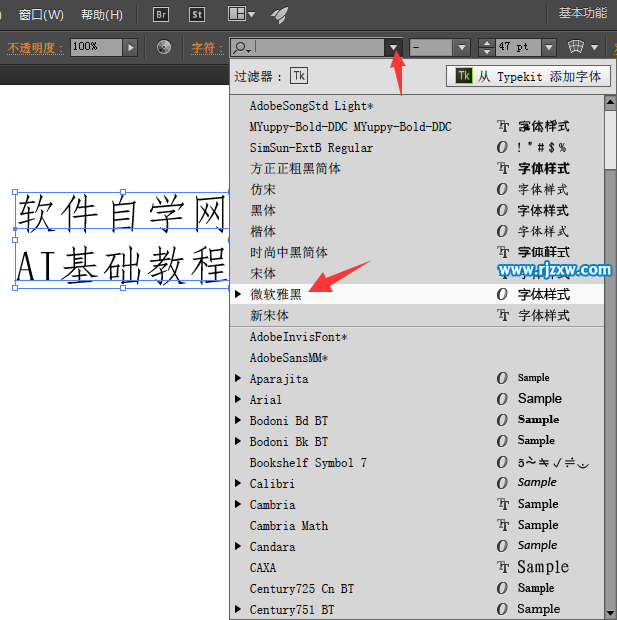
Task: Open the 基本功能 workspace switcher
Action: pos(583,13)
